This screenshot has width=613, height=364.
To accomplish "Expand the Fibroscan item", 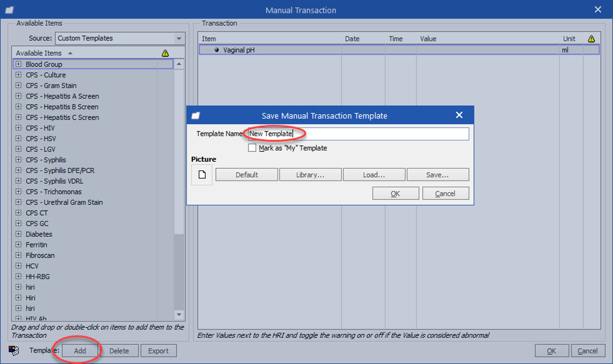I will click(18, 255).
